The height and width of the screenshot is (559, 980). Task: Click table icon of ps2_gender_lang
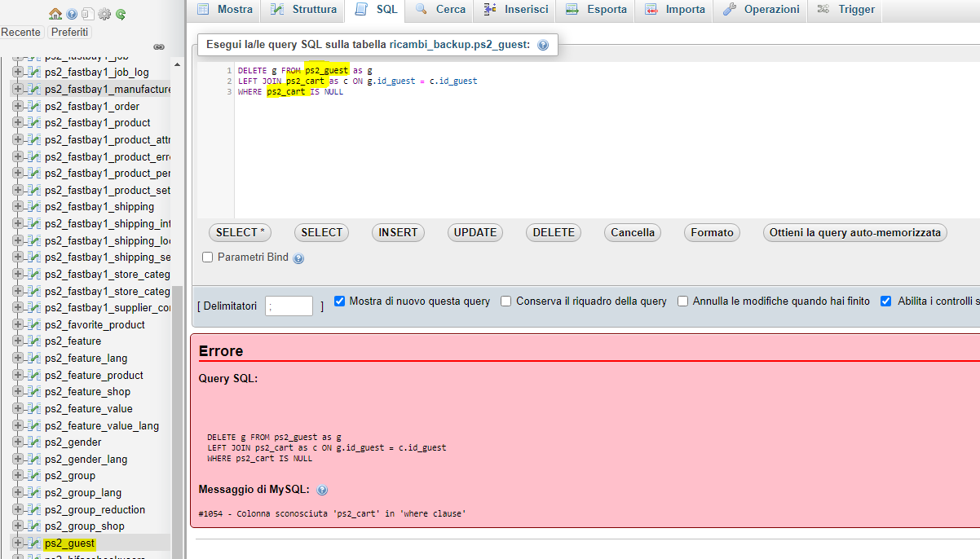point(33,459)
